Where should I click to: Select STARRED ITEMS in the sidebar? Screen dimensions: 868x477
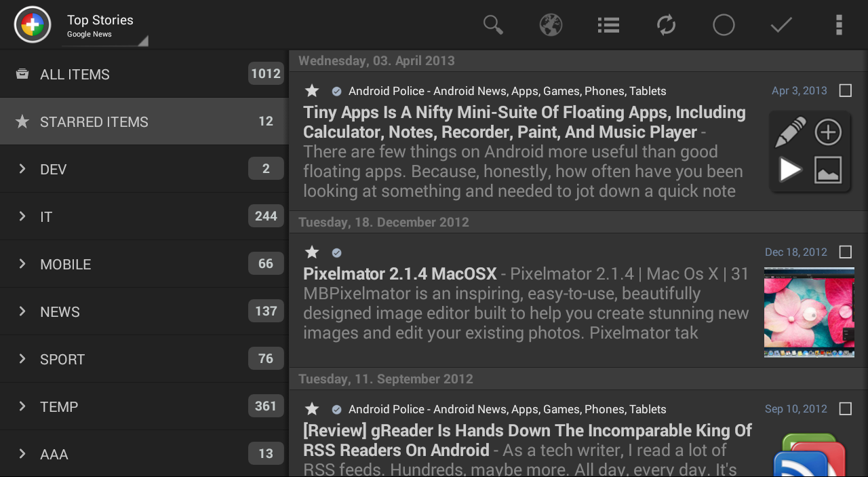pos(94,121)
